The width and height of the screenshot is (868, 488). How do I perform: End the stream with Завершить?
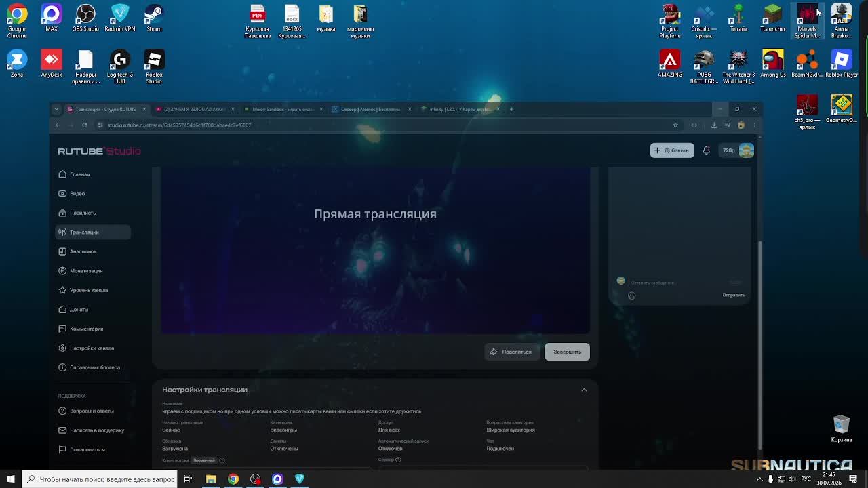(567, 352)
